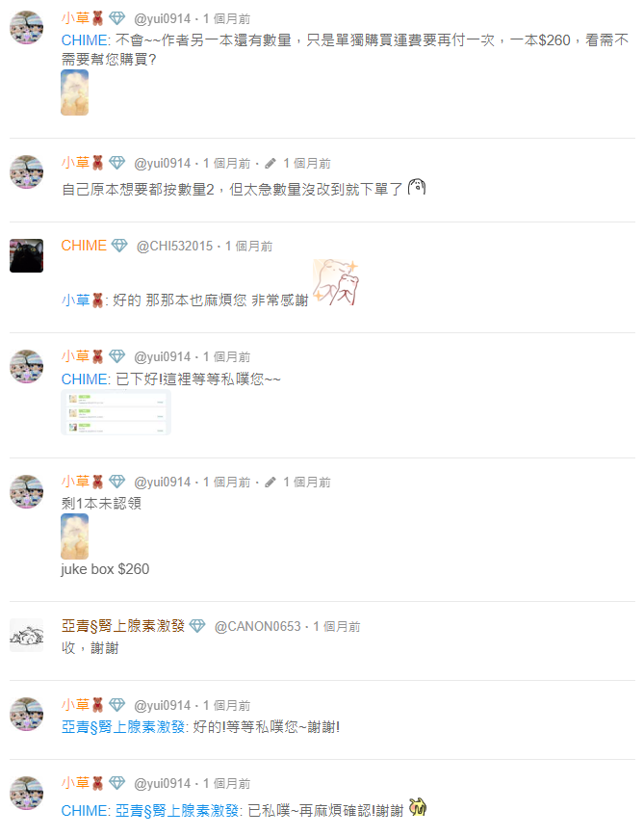The width and height of the screenshot is (644, 836).
Task: Click 亞青§腎上腺素激發's sketch avatar
Action: pyautogui.click(x=26, y=636)
